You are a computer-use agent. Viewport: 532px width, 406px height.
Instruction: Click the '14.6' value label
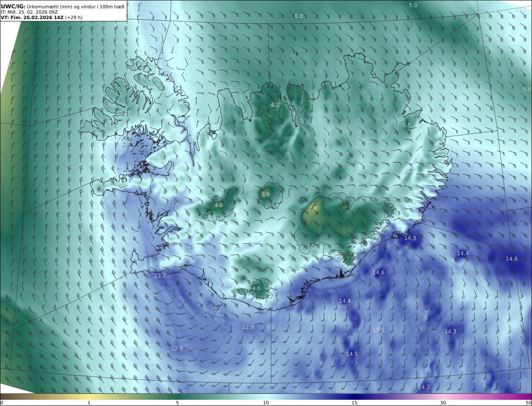[379, 273]
